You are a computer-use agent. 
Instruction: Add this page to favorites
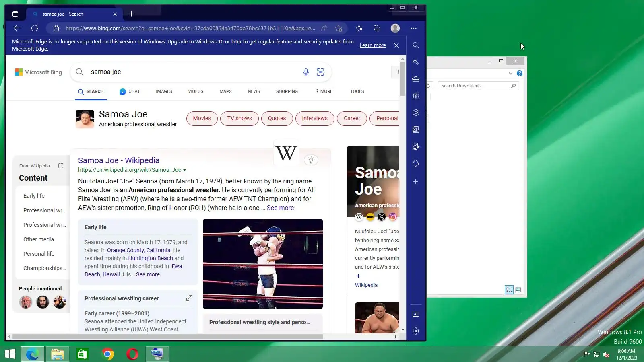(x=339, y=28)
